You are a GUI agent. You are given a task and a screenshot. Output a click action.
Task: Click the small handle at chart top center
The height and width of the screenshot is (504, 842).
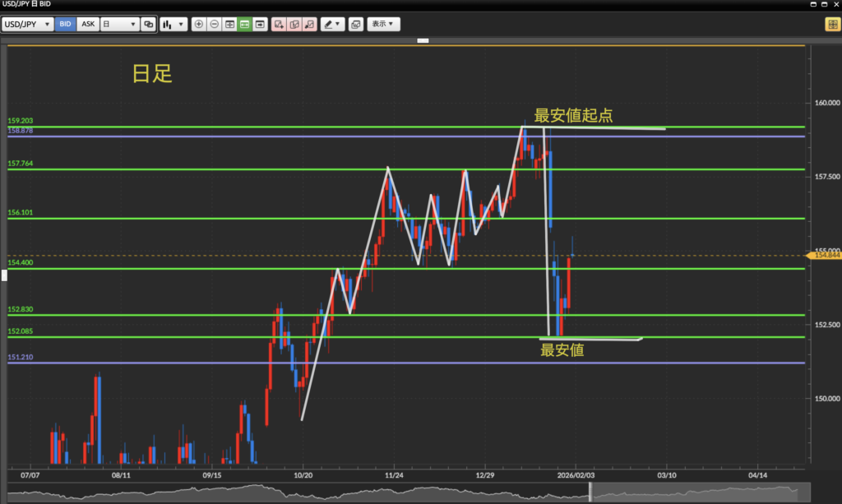[423, 40]
